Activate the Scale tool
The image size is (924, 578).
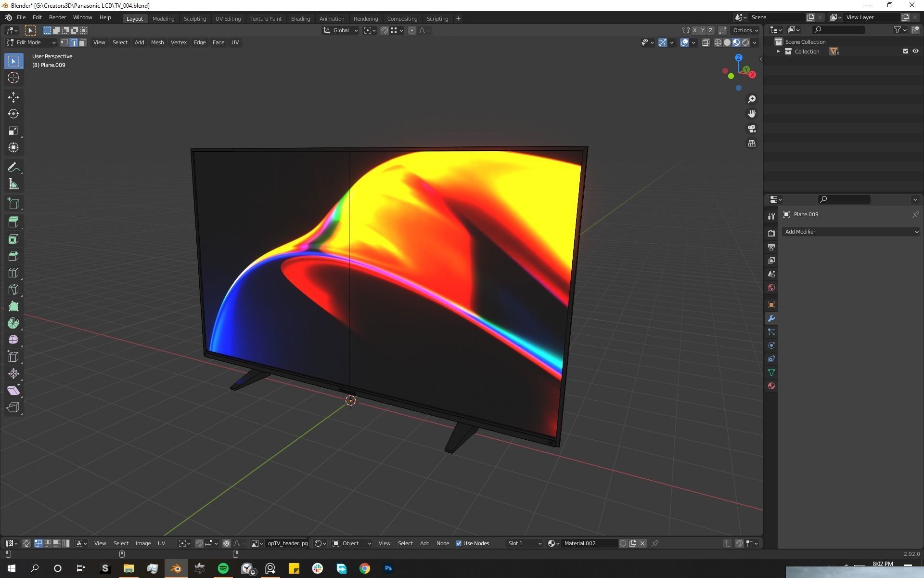pyautogui.click(x=13, y=131)
